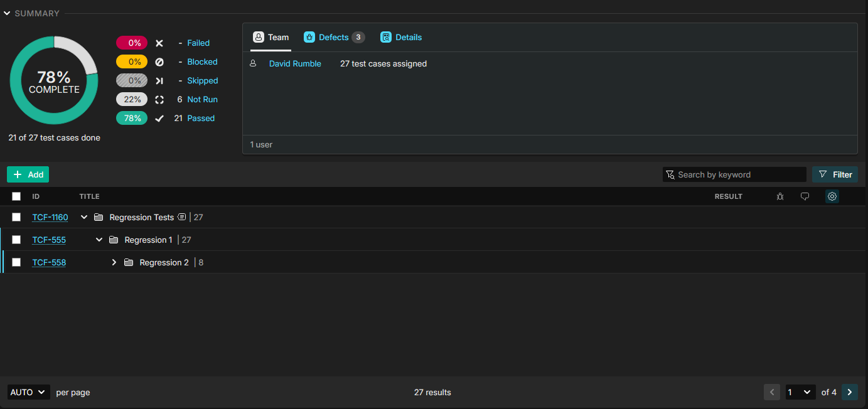
Task: Select all rows with header checkbox
Action: click(x=16, y=196)
